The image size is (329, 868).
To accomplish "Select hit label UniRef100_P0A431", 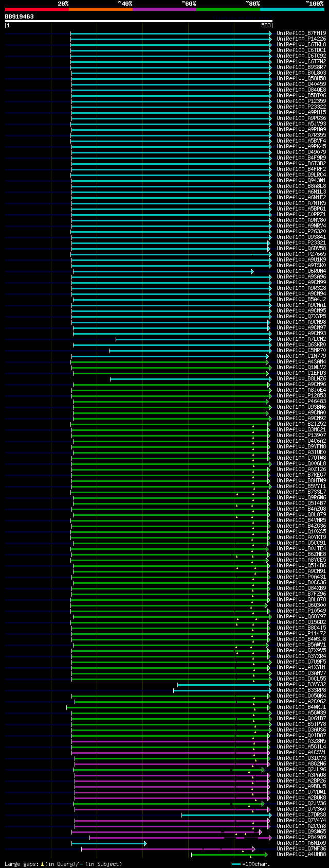I will pos(301,577).
